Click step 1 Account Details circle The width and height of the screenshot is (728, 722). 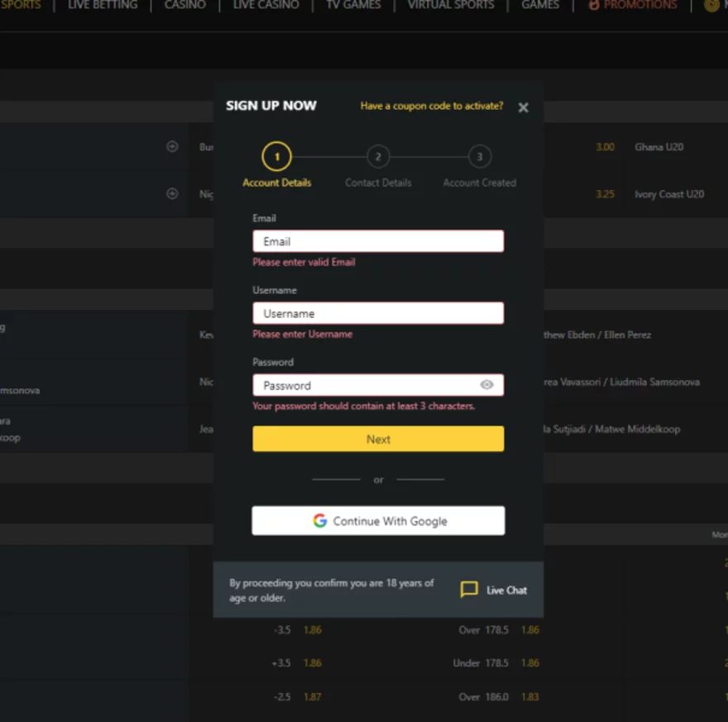tap(276, 156)
